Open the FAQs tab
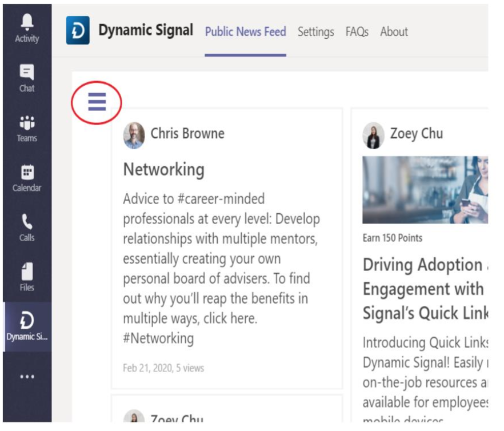 pyautogui.click(x=357, y=31)
